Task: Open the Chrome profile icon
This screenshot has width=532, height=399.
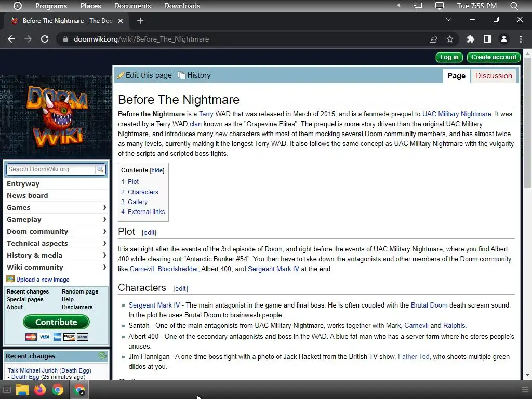Action: (x=504, y=39)
